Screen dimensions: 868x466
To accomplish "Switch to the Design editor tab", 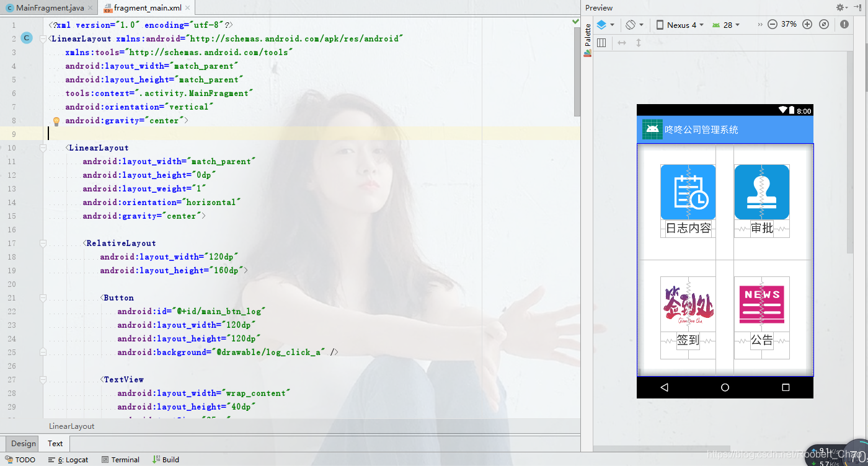I will 23,443.
